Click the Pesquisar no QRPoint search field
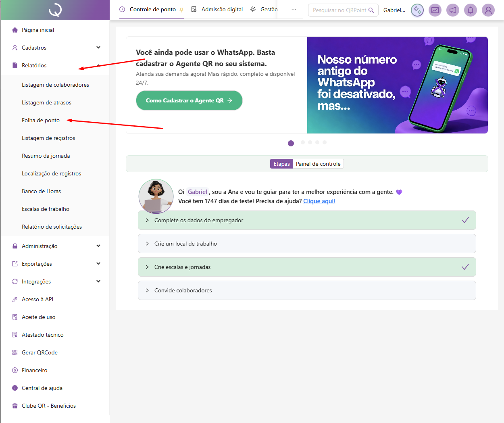This screenshot has width=504, height=423. [x=339, y=10]
